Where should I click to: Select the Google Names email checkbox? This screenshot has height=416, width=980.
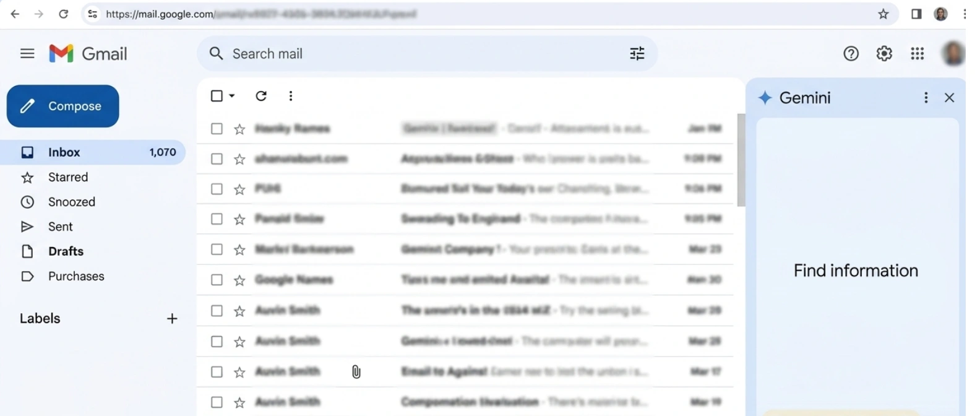(x=217, y=280)
